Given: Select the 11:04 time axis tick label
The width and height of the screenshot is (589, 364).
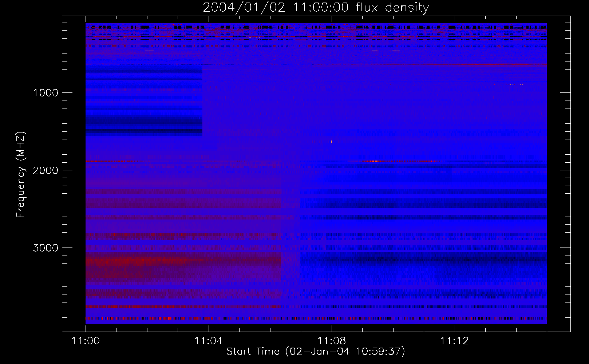Looking at the screenshot, I should [x=209, y=341].
